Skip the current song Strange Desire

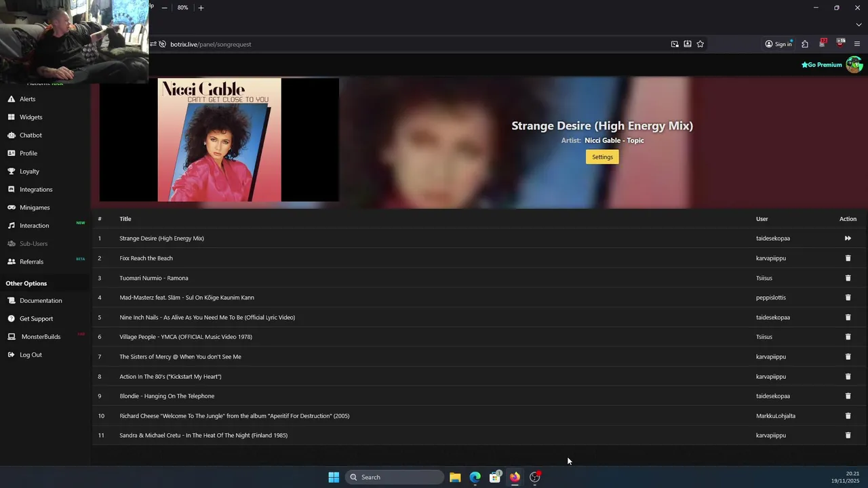(x=848, y=239)
